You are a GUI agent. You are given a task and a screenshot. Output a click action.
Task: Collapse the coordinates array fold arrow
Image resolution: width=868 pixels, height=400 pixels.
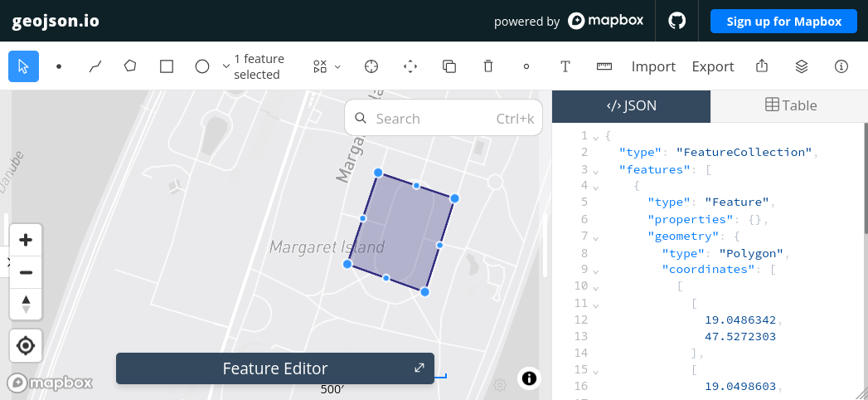click(595, 271)
